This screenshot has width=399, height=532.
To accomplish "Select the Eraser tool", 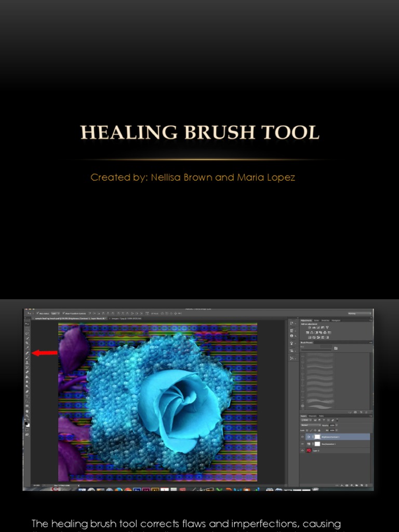I will coord(27,372).
